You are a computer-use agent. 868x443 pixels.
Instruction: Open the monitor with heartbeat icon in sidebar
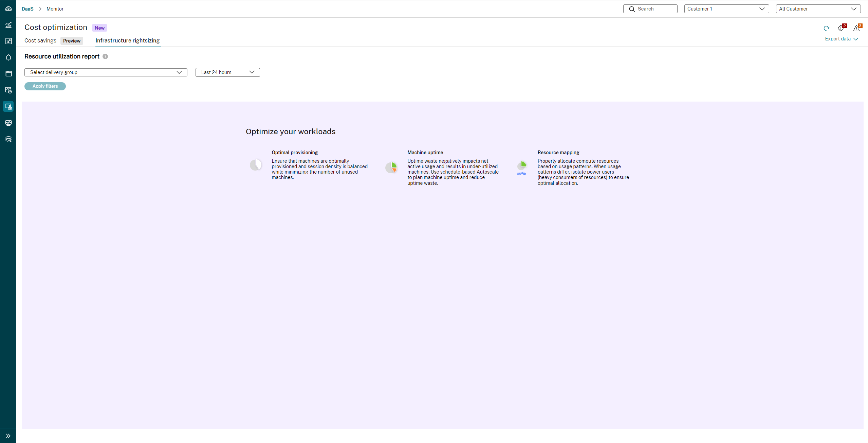click(8, 123)
